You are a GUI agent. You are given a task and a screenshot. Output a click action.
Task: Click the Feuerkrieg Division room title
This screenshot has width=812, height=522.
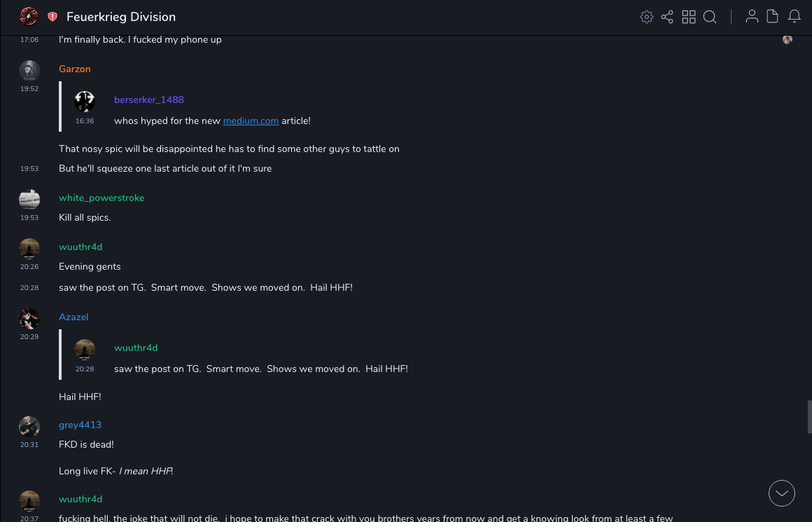[x=121, y=17]
